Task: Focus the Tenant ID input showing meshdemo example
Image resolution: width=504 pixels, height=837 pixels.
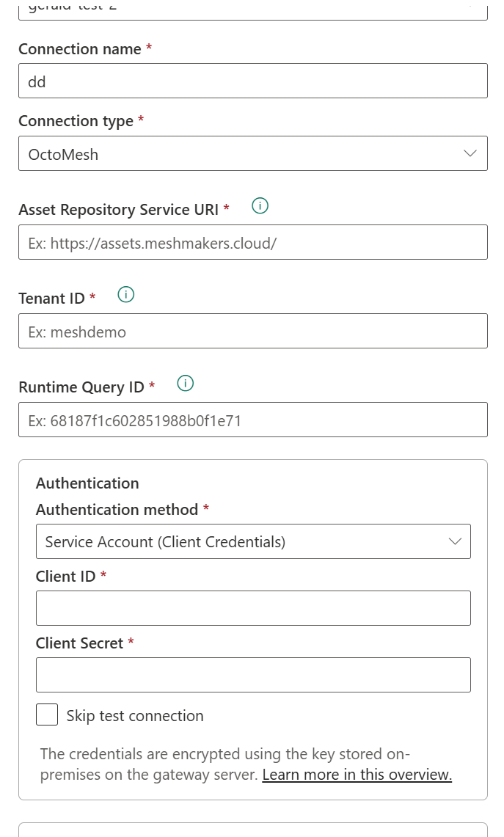Action: click(x=253, y=331)
